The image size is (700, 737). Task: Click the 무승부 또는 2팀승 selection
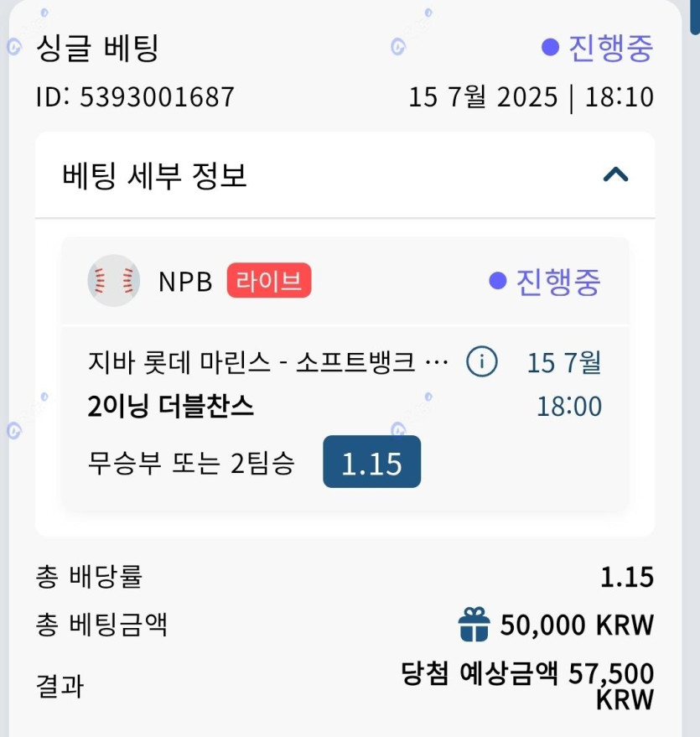(x=190, y=463)
